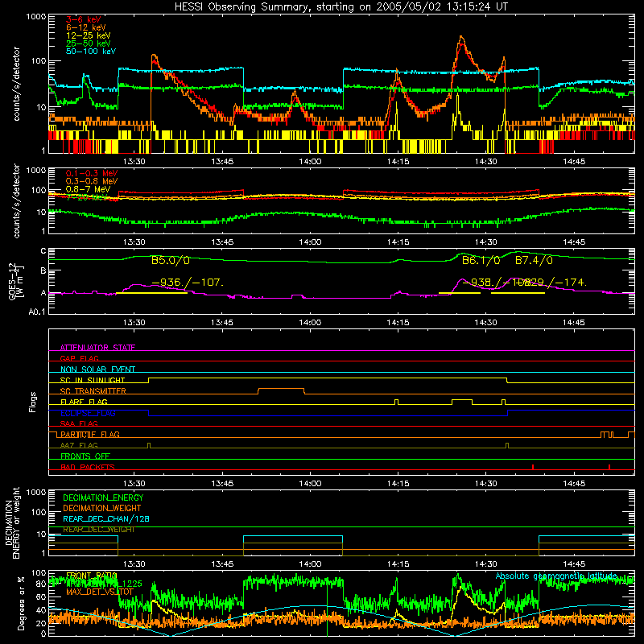Click the widest FLARE_FLAG pulse near 14:25
Image resolution: width=644 pixels, height=644 pixels.
[x=462, y=400]
